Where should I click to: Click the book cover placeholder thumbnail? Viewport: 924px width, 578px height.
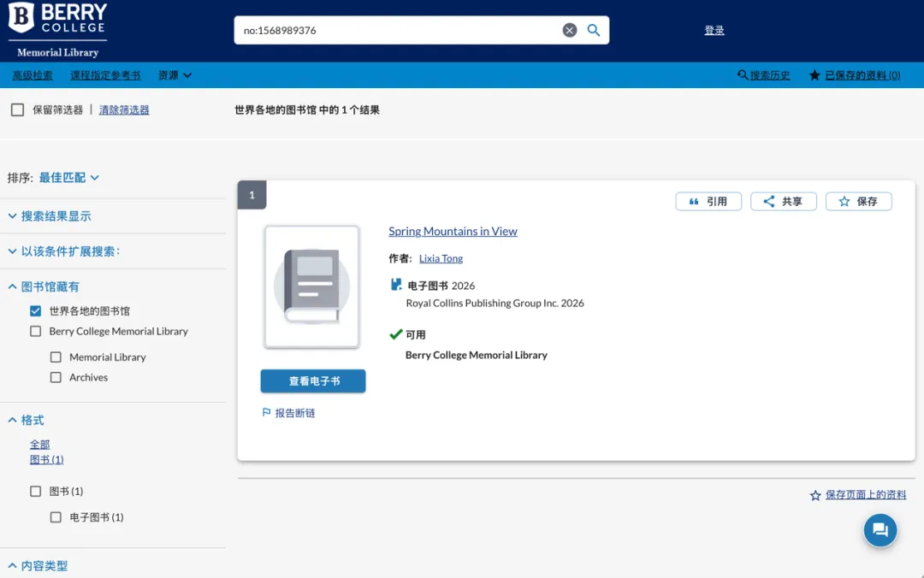click(311, 286)
